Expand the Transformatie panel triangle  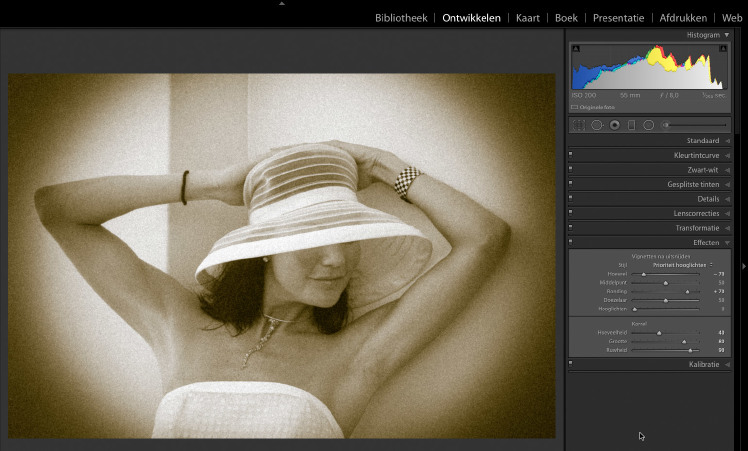pyautogui.click(x=727, y=228)
